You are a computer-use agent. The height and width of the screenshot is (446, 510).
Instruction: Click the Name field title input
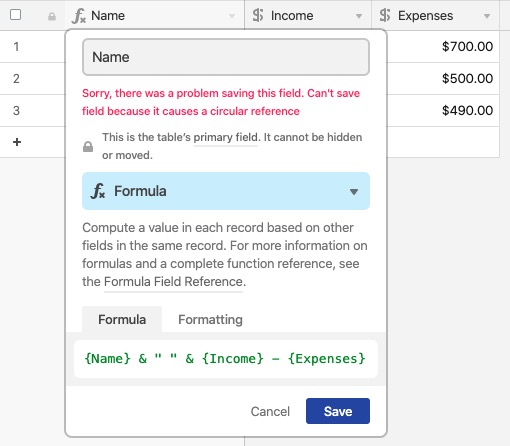pos(226,57)
